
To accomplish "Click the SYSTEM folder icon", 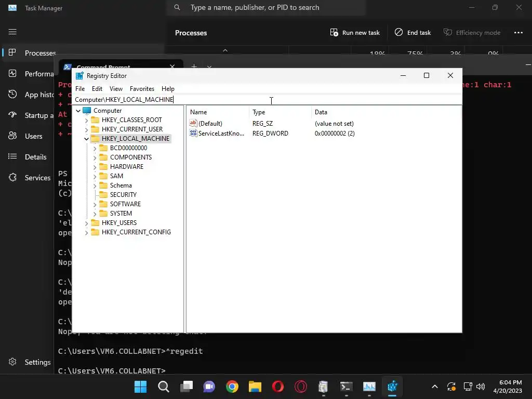I will point(103,214).
